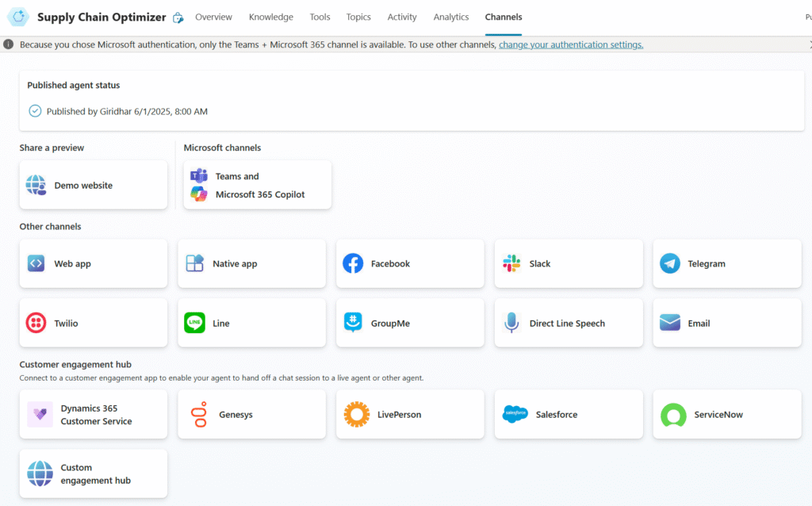812x506 pixels.
Task: Select the Web app channel card
Action: [94, 263]
